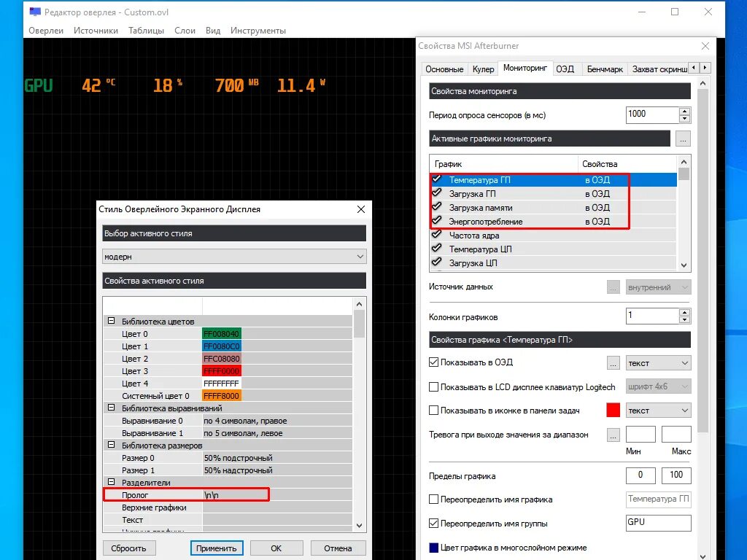Click the red taskbar icon color swatch
The image size is (747, 560).
coord(613,410)
